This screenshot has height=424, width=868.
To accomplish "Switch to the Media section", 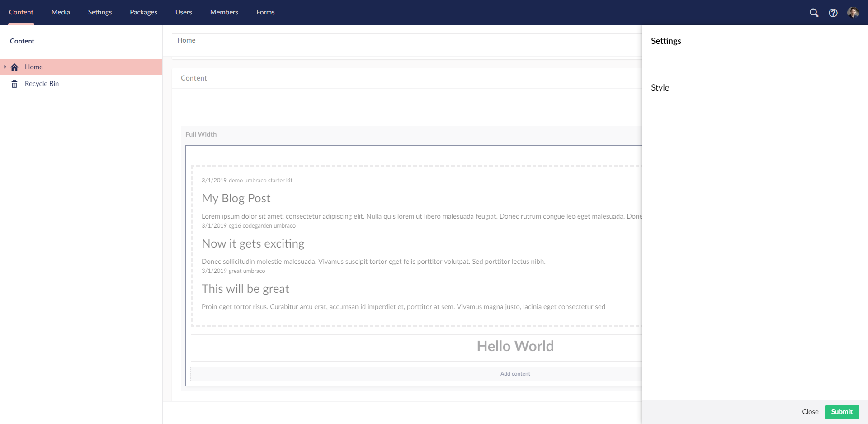I will coord(60,12).
